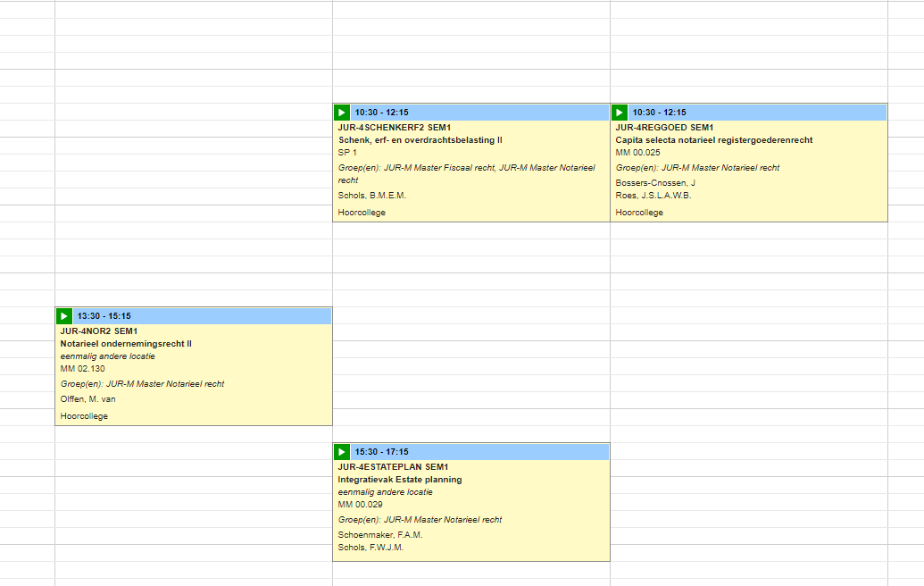Open Notarieel ondernemingsrecht II course title

(126, 344)
